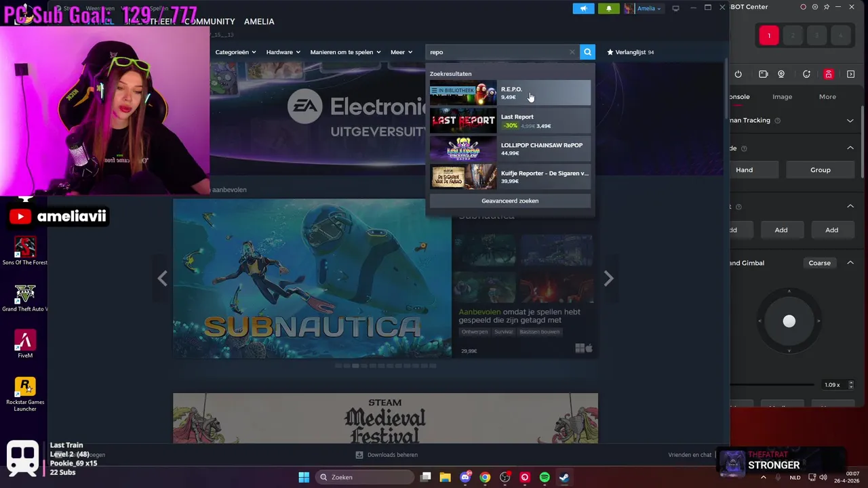
Task: Toggle OBSBOT gesture control red icon
Action: coord(829,74)
